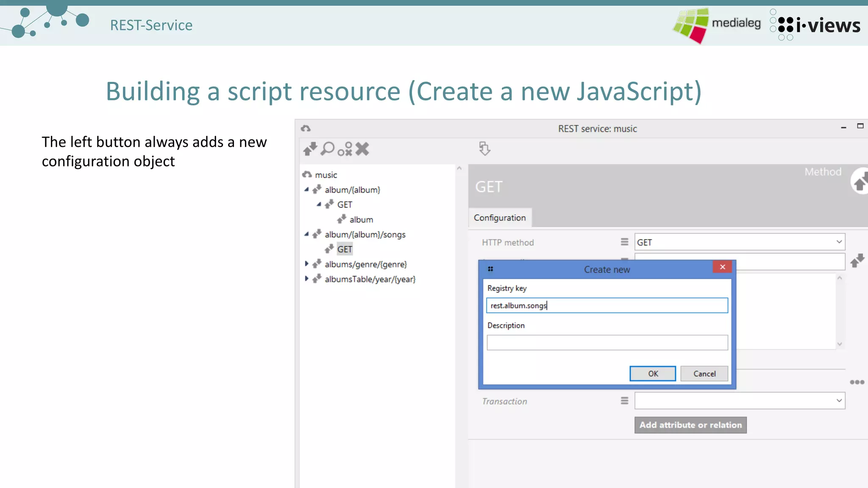
Task: Click the add new configuration object toolbar icon
Action: pyautogui.click(x=310, y=149)
